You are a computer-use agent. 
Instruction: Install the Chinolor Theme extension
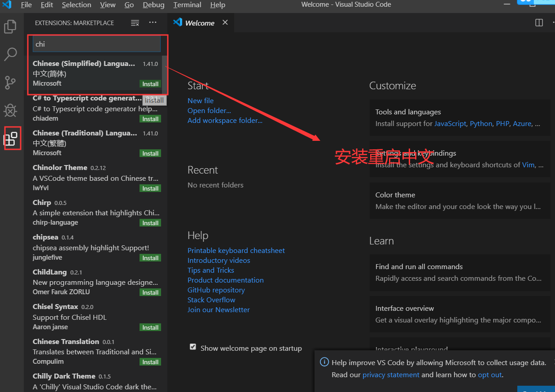click(150, 188)
